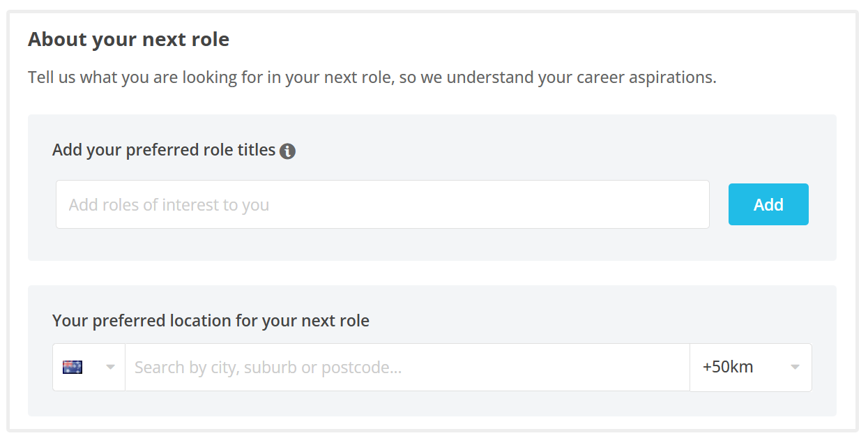This screenshot has height=438, width=868.
Task: Click the "About your next role" heading
Action: (x=128, y=40)
